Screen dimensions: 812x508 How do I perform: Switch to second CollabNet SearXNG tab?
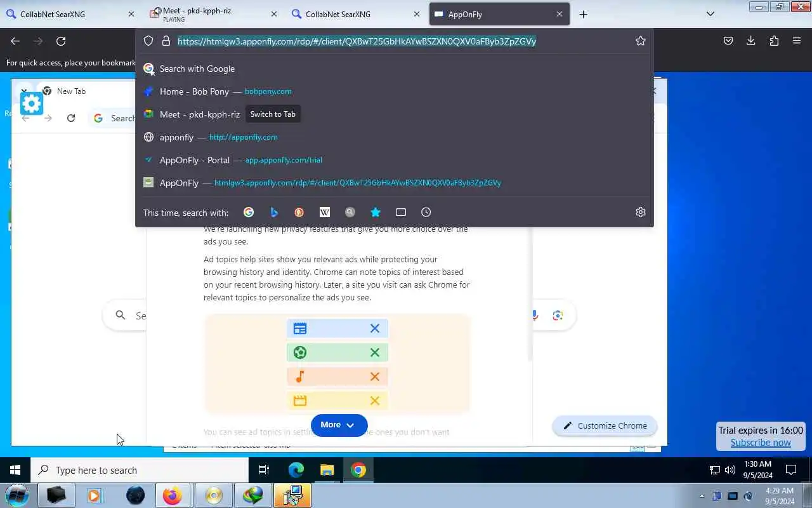(355, 14)
